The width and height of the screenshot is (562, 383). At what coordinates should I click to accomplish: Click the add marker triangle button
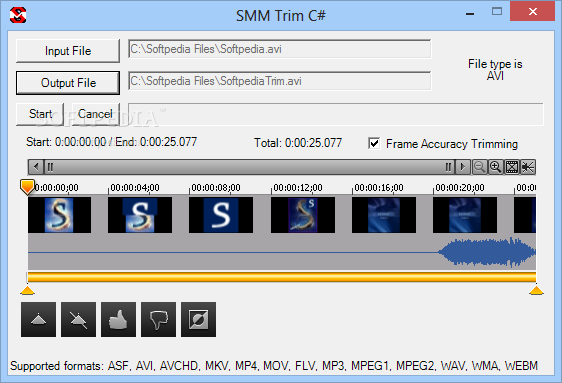38,319
